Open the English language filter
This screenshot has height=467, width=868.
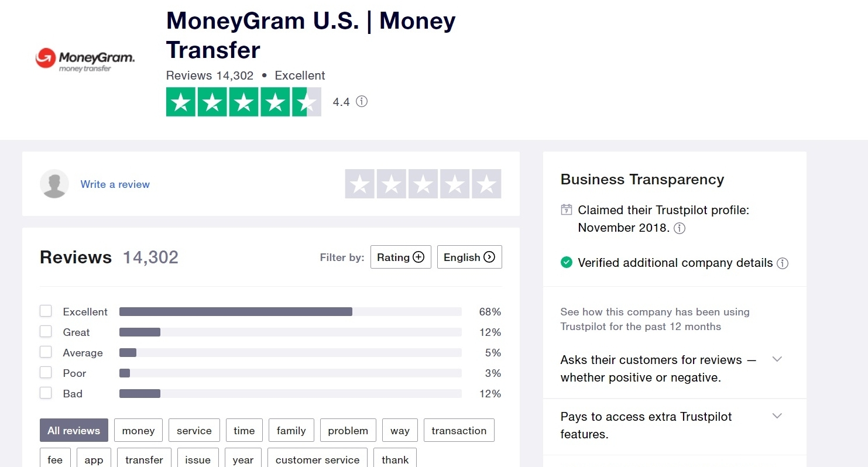(469, 257)
